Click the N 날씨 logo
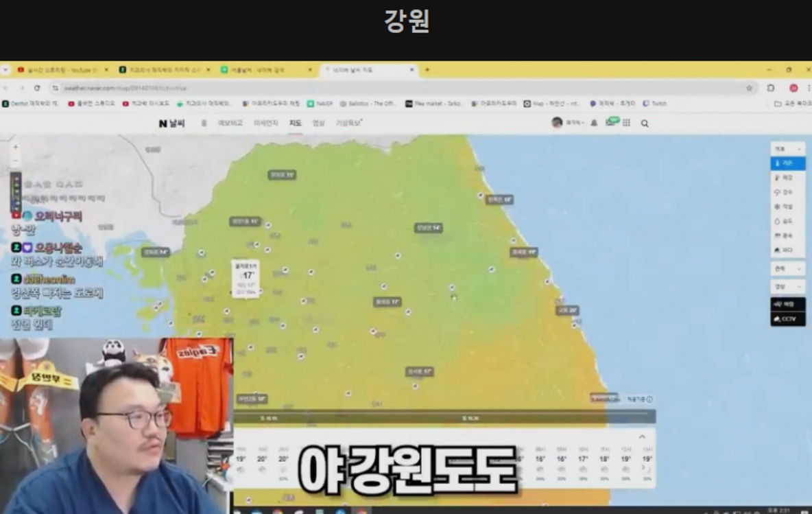The width and height of the screenshot is (812, 514). tap(171, 124)
